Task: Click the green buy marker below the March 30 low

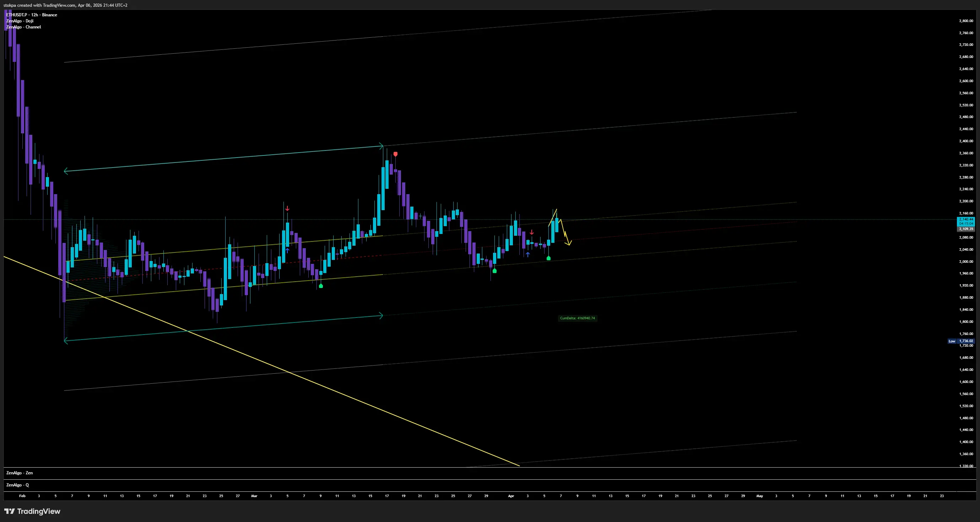Action: pyautogui.click(x=494, y=271)
